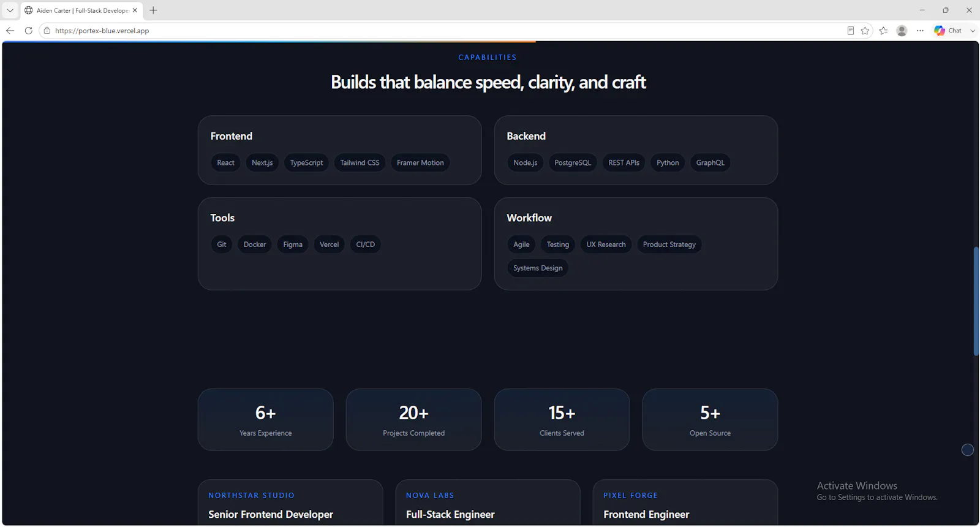980x527 pixels.
Task: Click the React skill tag
Action: 225,162
